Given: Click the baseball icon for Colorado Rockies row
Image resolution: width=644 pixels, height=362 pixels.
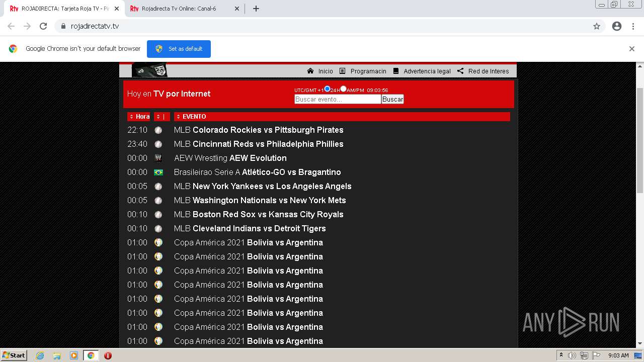Looking at the screenshot, I should pyautogui.click(x=158, y=130).
